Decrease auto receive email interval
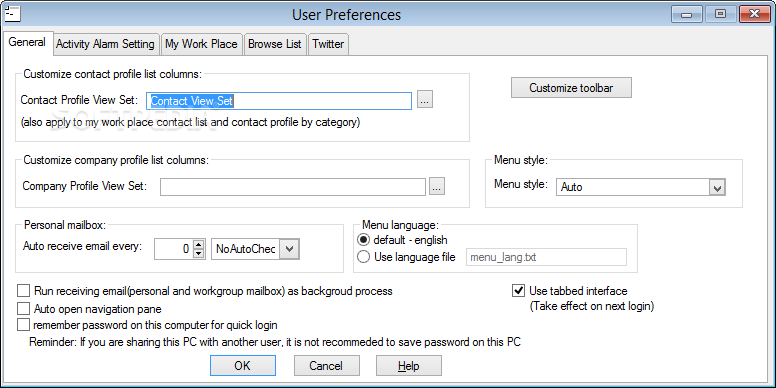776x388 pixels. pos(198,253)
